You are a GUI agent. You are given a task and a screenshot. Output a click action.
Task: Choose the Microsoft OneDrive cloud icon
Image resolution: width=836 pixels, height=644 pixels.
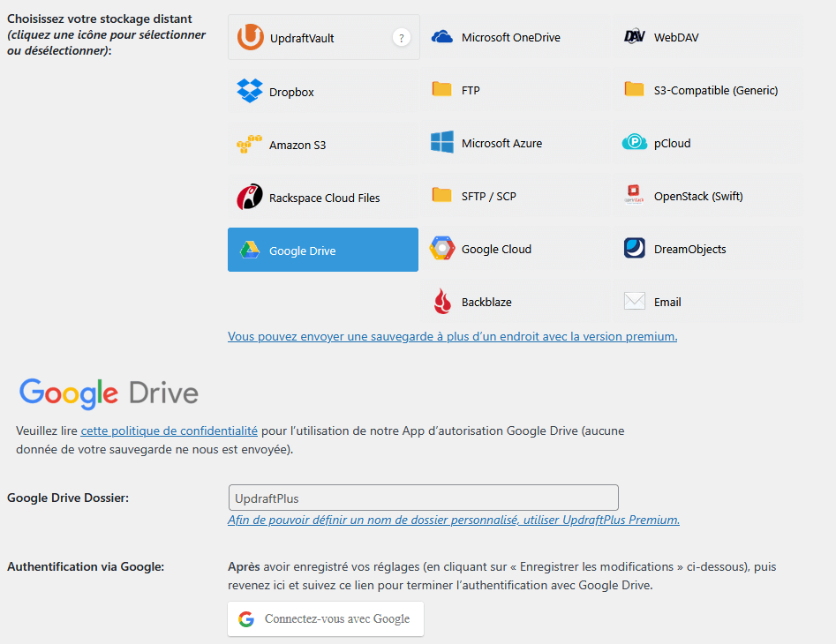click(x=442, y=37)
